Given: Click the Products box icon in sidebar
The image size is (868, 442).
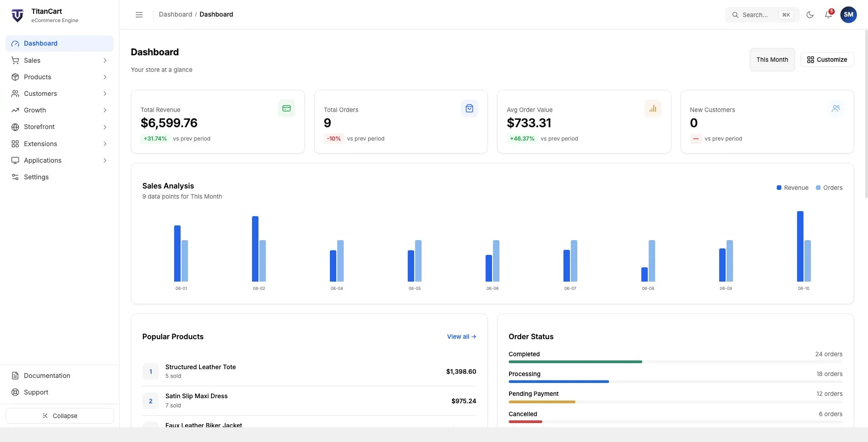Looking at the screenshot, I should pyautogui.click(x=15, y=77).
